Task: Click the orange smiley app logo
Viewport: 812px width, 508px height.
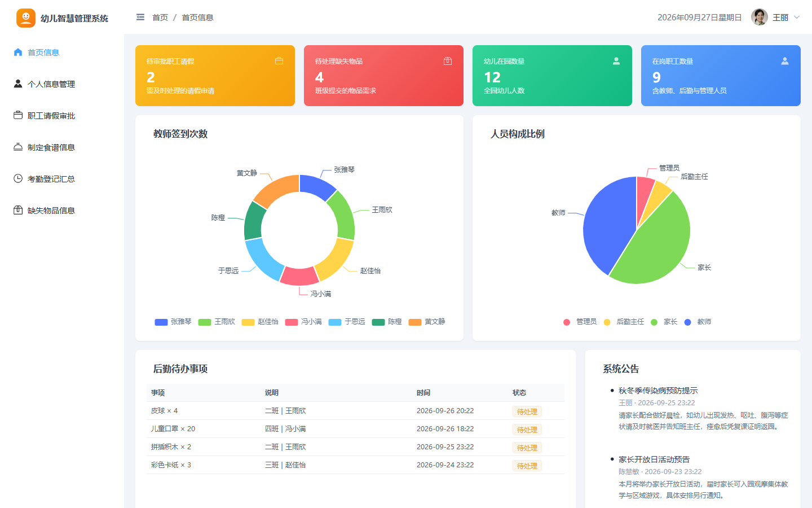Action: coord(26,18)
